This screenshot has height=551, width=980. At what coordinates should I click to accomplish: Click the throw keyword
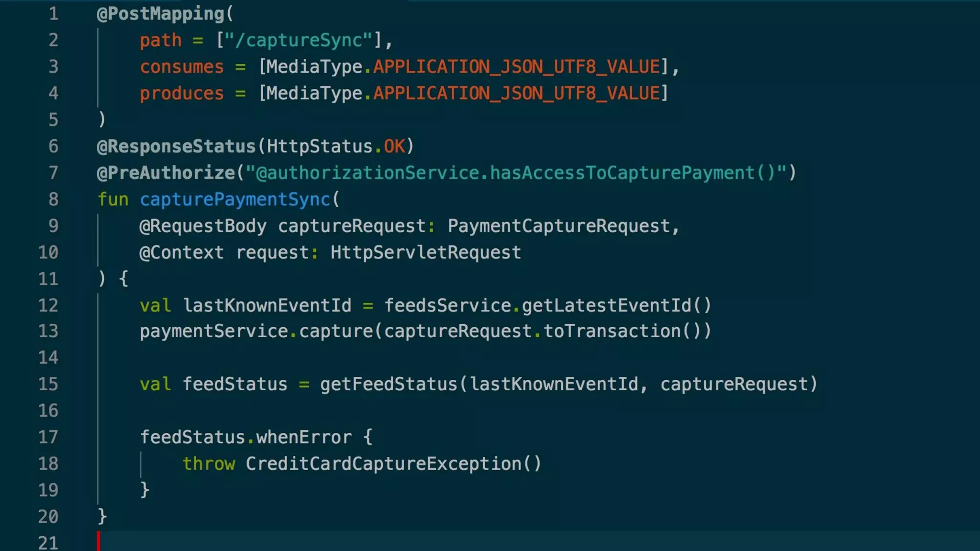(x=209, y=464)
